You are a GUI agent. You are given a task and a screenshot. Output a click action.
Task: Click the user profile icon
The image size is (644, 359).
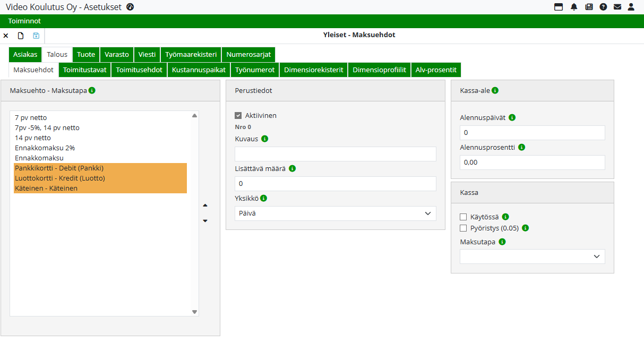coord(631,7)
